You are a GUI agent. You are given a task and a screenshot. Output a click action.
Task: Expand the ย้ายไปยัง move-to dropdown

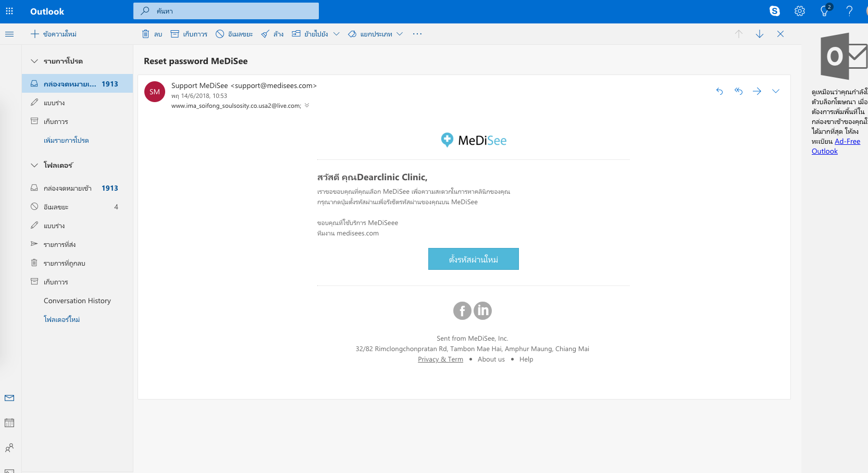coord(337,34)
